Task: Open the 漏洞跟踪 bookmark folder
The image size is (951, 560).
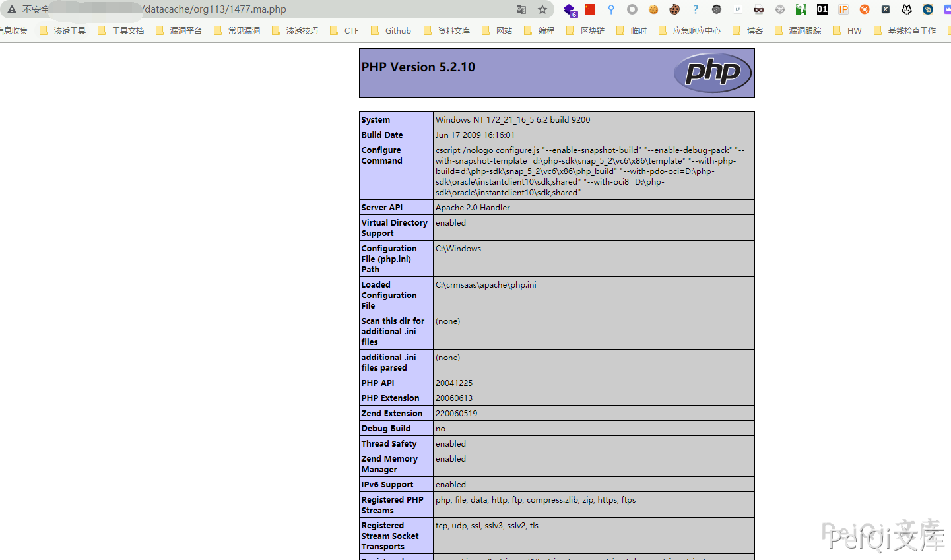Action: [798, 30]
